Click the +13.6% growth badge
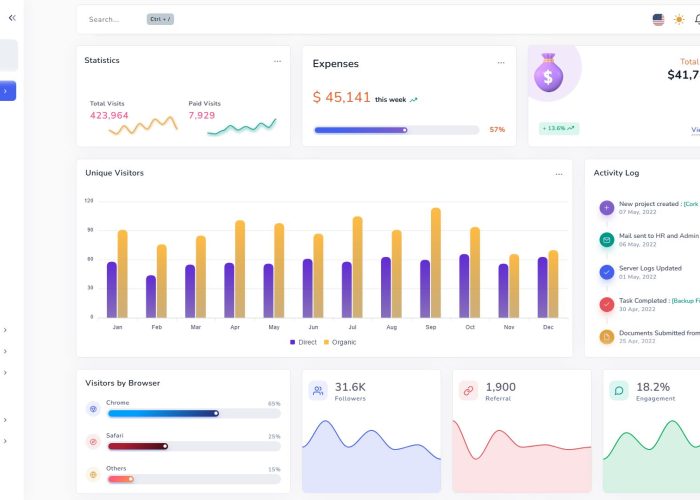700x500 pixels. [558, 128]
